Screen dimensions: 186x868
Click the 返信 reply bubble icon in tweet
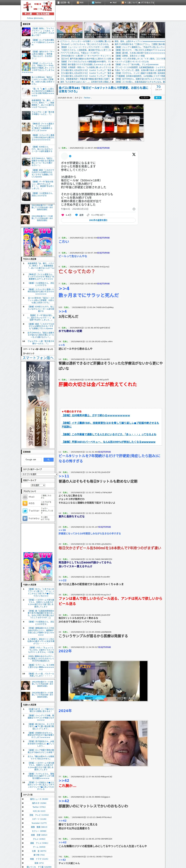coord(76,215)
